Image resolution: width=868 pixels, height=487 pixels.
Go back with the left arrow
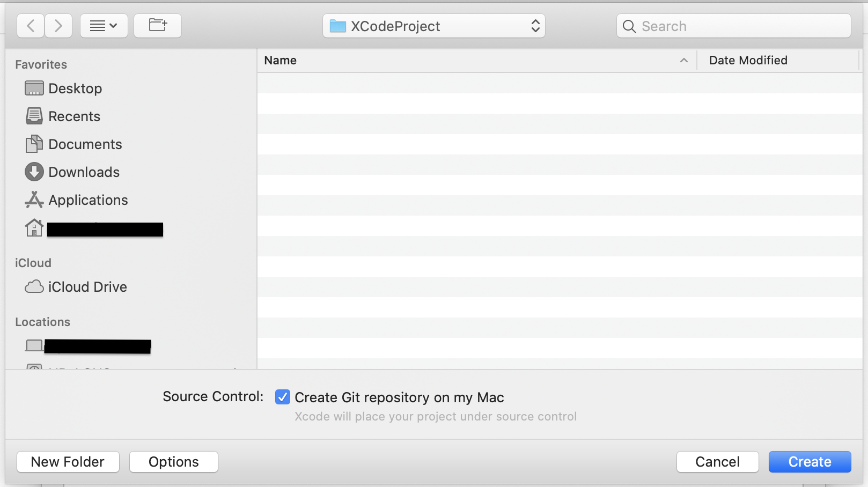coord(31,26)
